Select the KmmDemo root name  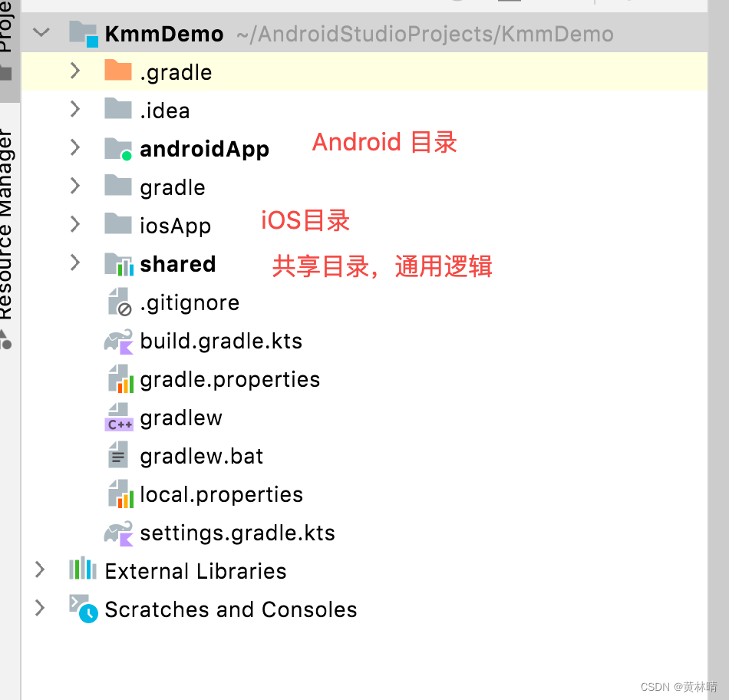coord(164,34)
